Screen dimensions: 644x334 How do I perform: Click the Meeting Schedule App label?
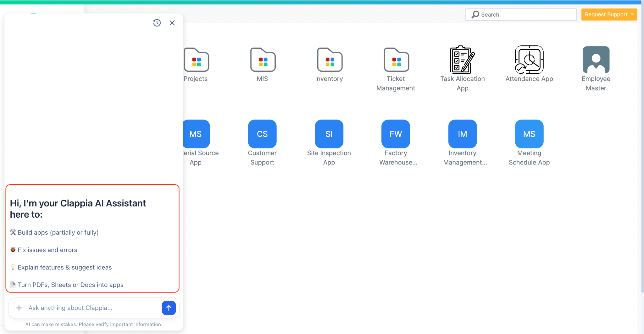(529, 158)
